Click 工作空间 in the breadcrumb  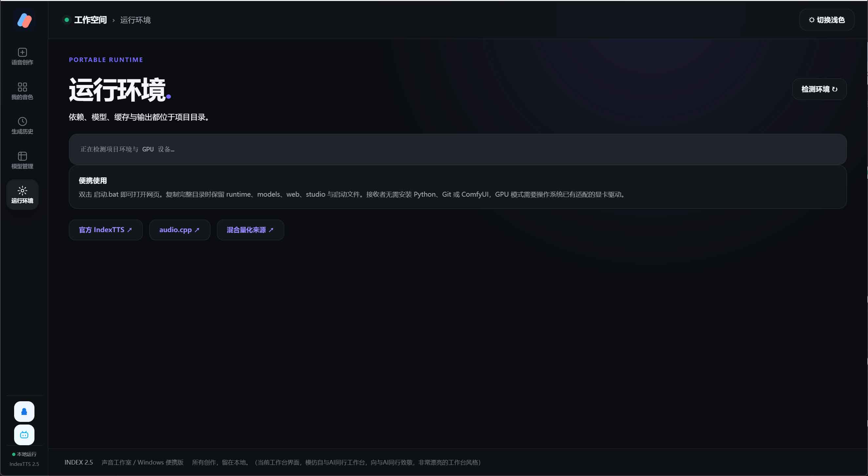click(90, 20)
